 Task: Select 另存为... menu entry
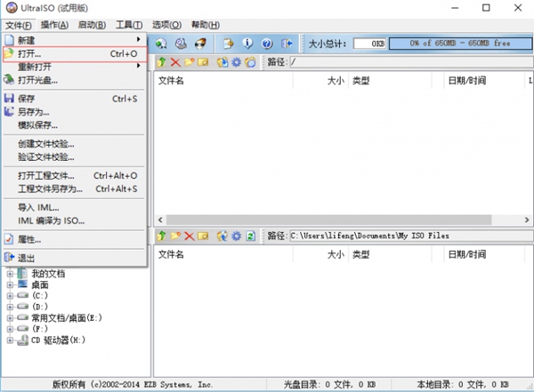pyautogui.click(x=74, y=112)
